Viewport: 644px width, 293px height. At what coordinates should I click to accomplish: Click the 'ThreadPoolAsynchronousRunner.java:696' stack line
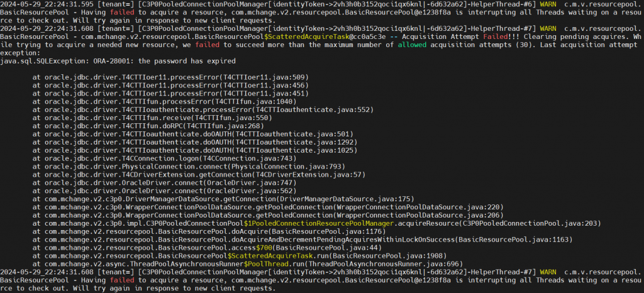point(248,264)
